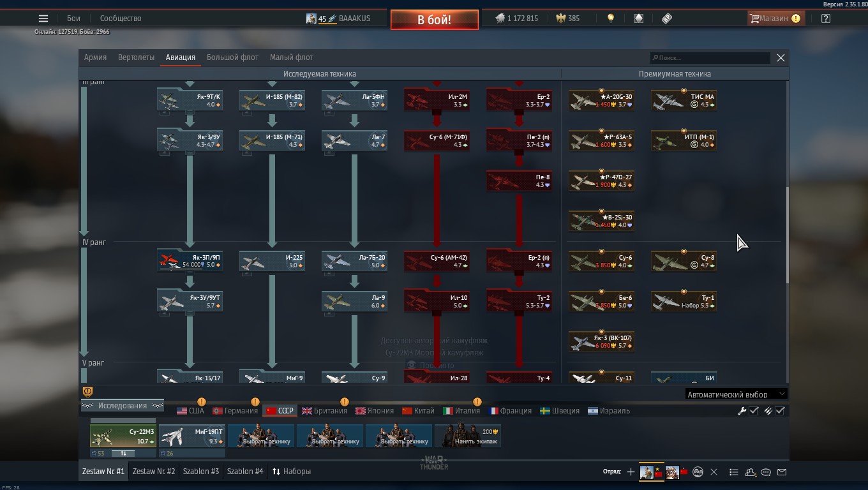
Task: Select the Ил-10 aircraft card
Action: (x=437, y=301)
